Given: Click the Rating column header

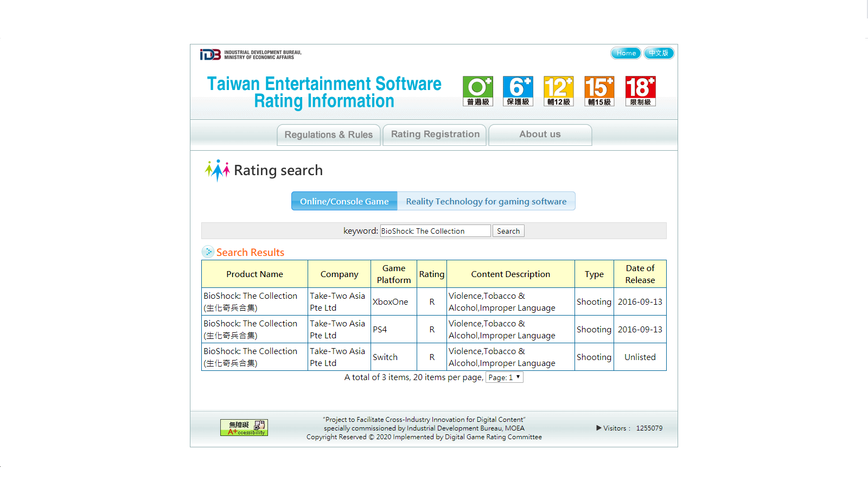Looking at the screenshot, I should pos(432,274).
